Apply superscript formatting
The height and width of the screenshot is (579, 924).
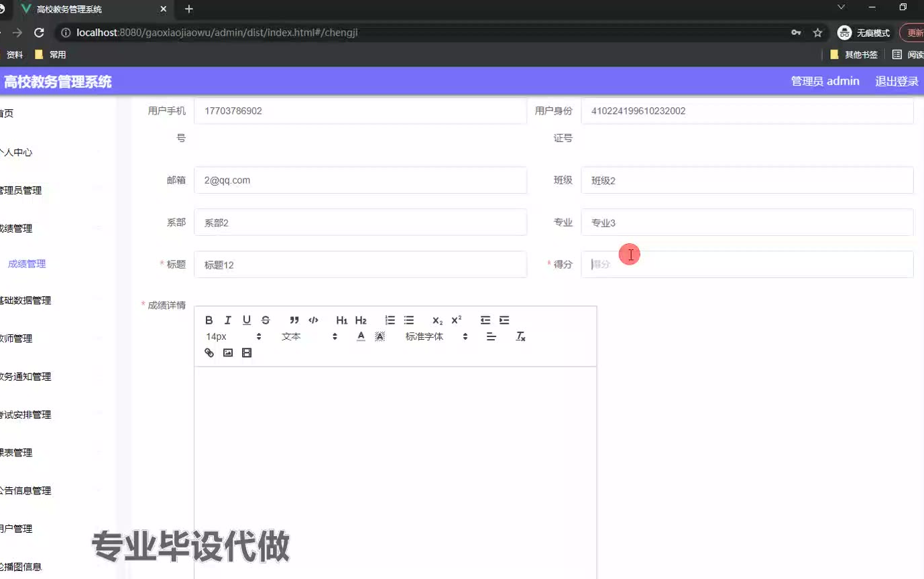point(457,320)
